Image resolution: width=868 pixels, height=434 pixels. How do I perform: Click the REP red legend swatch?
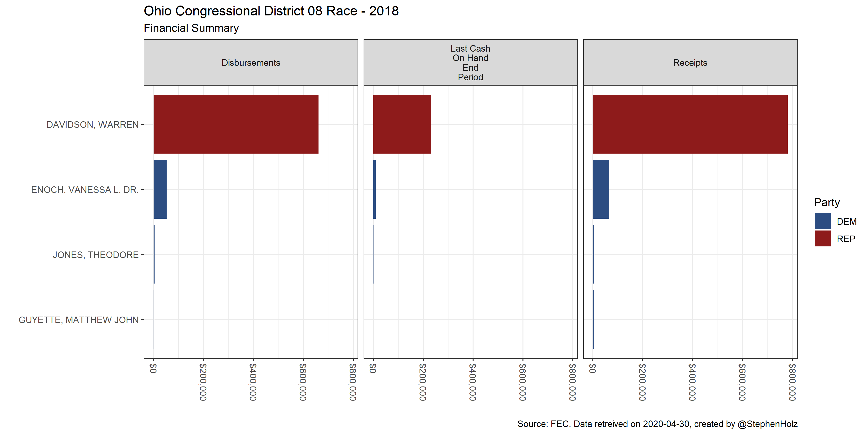pyautogui.click(x=822, y=238)
